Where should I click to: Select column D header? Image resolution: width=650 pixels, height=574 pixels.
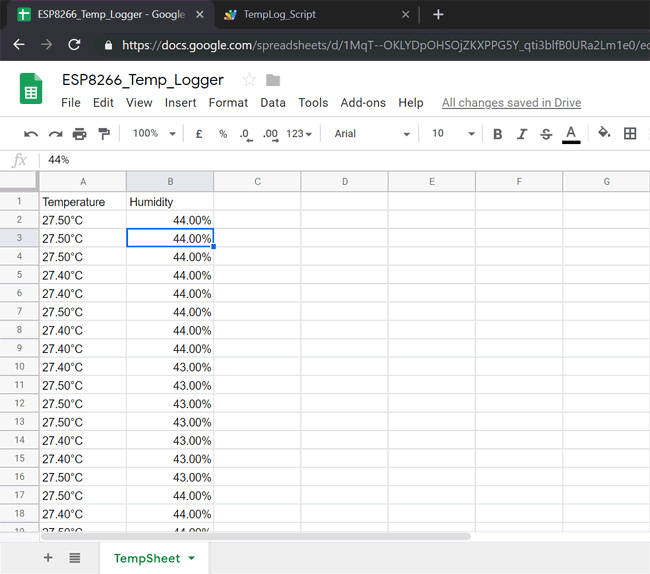[344, 182]
